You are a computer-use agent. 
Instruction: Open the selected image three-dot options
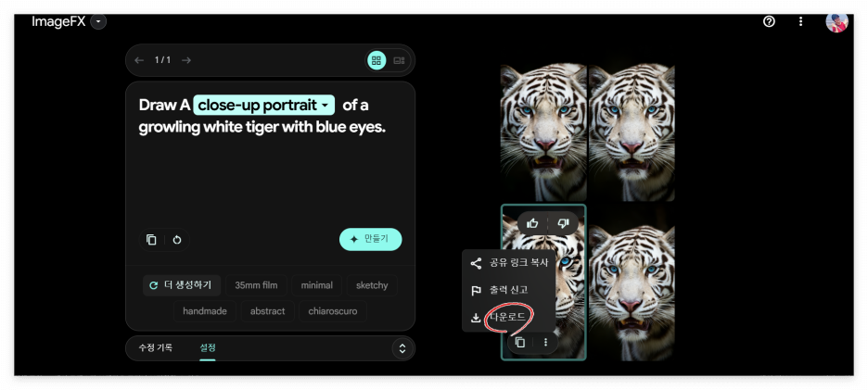click(x=545, y=343)
